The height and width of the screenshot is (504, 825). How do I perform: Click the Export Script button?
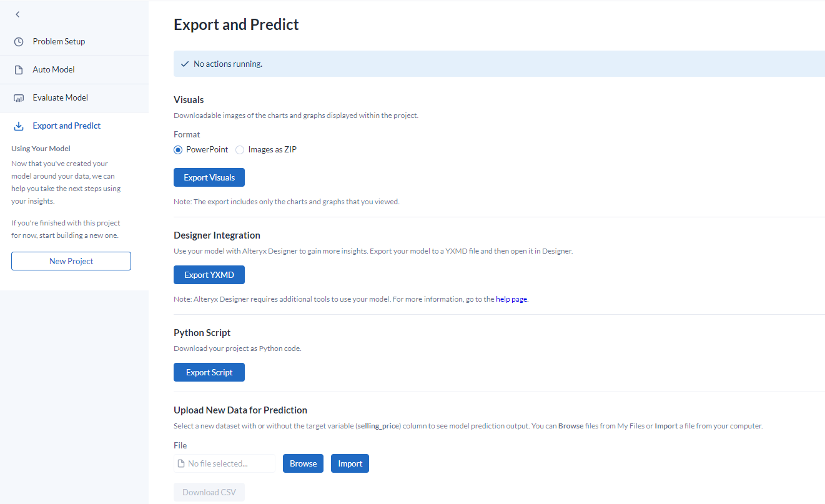(x=209, y=372)
